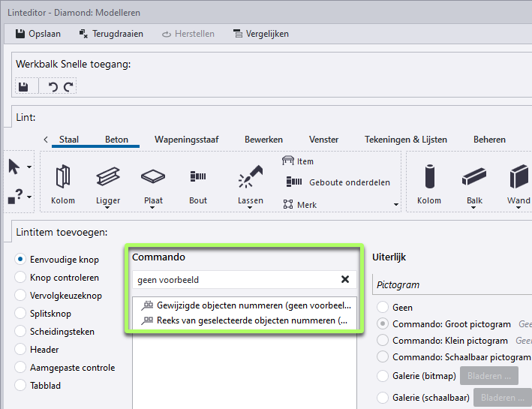Select the Bout bolt icon
The width and height of the screenshot is (532, 409).
(198, 177)
